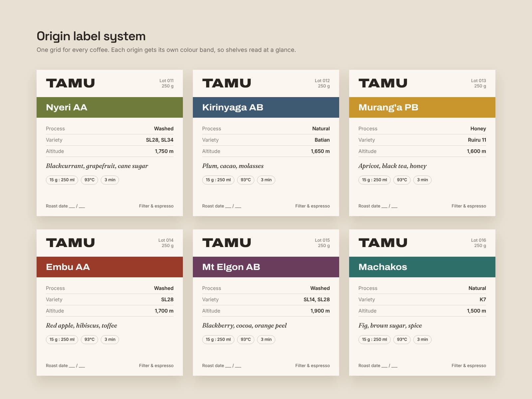
Task: Select the "Lot 012" text
Action: coord(322,80)
